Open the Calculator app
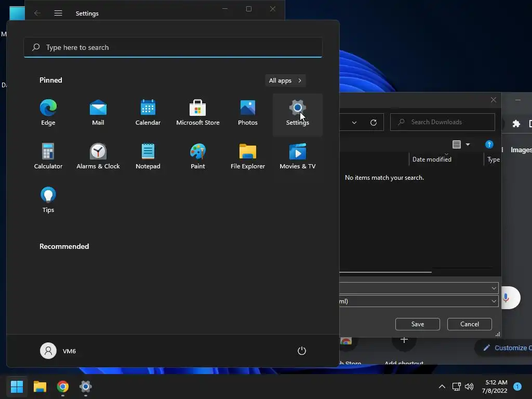The image size is (532, 399). pos(48,156)
